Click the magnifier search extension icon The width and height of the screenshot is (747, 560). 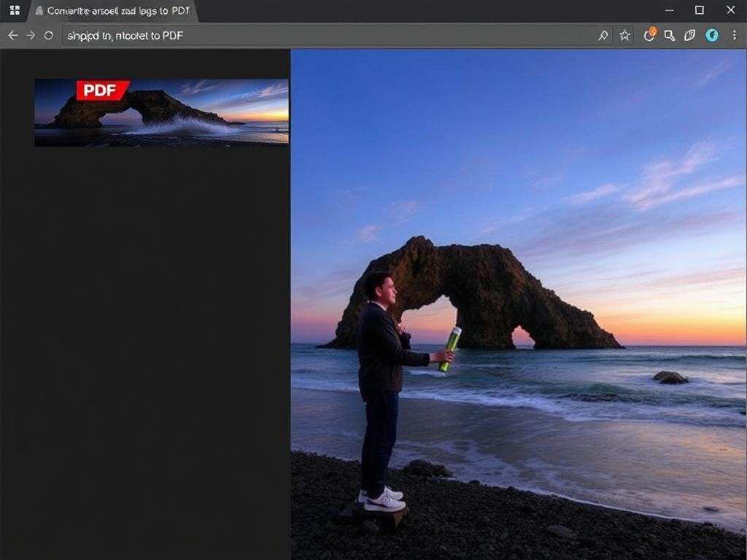[x=670, y=35]
